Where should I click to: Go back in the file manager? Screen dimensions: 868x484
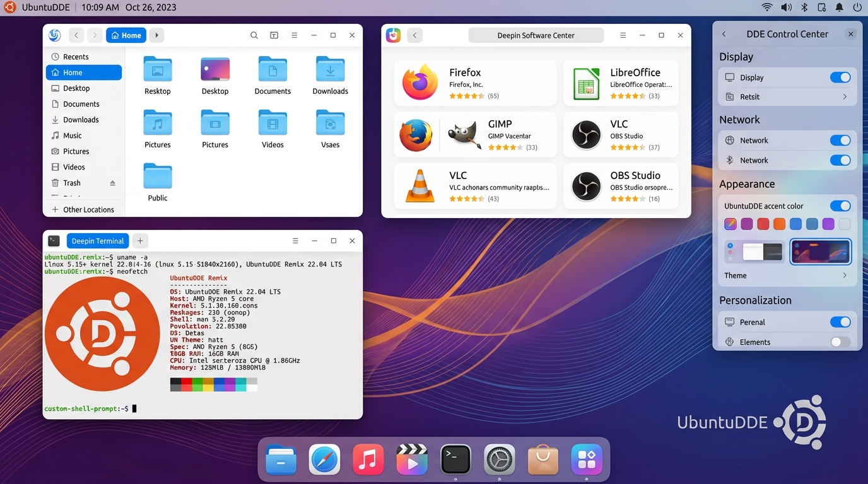76,35
